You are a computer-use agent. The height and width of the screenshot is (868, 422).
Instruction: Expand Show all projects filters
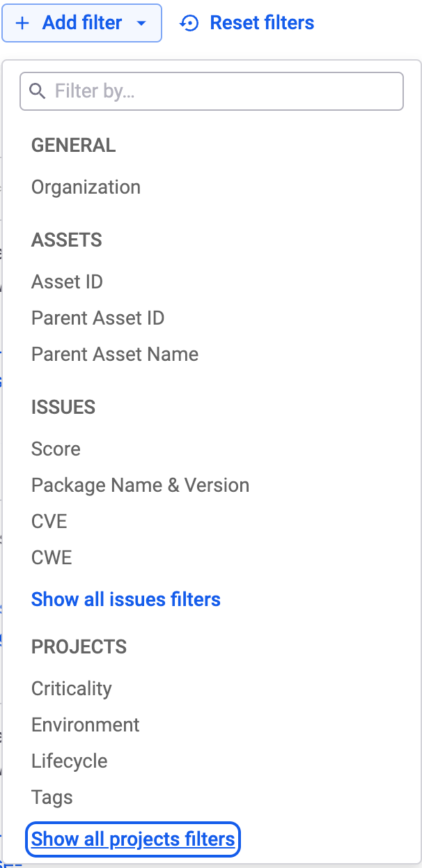tap(133, 839)
